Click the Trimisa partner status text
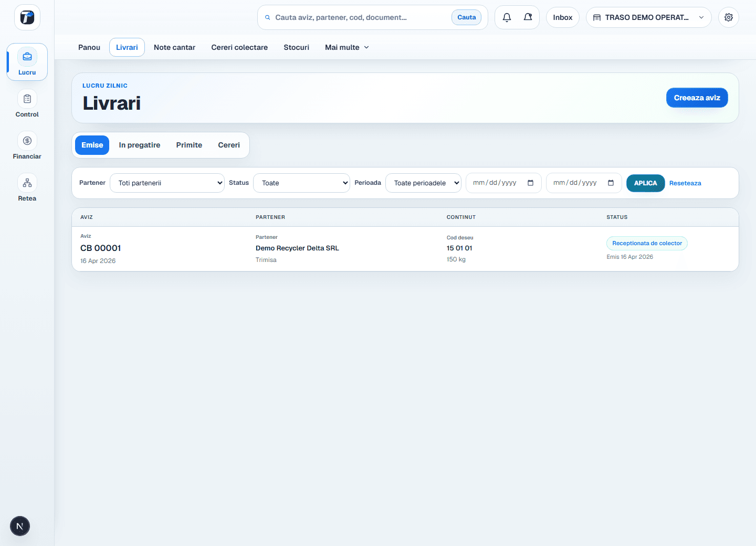The height and width of the screenshot is (546, 756). coord(266,260)
